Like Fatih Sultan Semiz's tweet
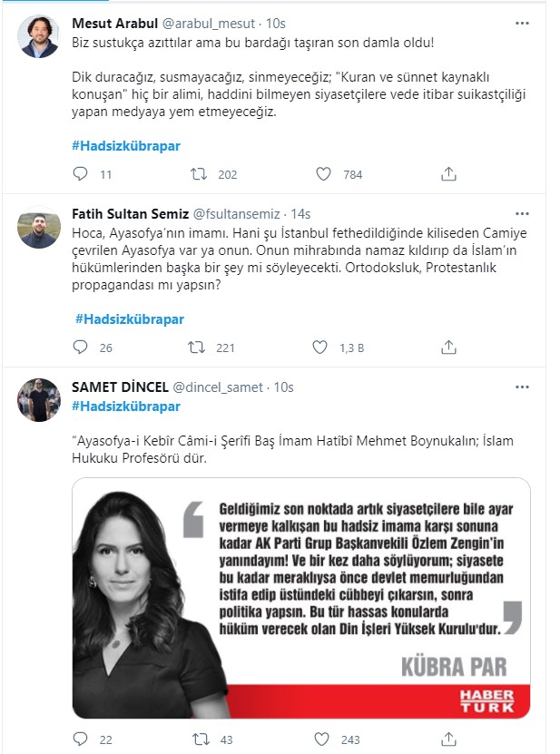The image size is (560, 754). (319, 345)
